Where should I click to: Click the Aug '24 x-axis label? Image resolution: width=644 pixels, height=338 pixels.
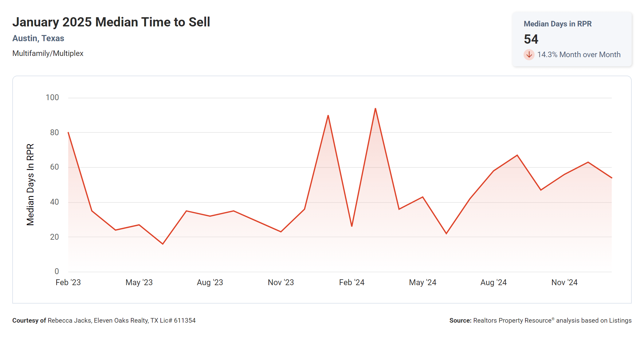(x=493, y=282)
